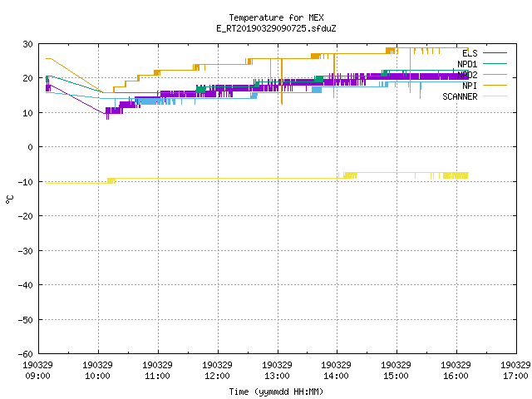The width and height of the screenshot is (532, 399).
Task: Click the SCANNER legend label
Action: tap(460, 96)
